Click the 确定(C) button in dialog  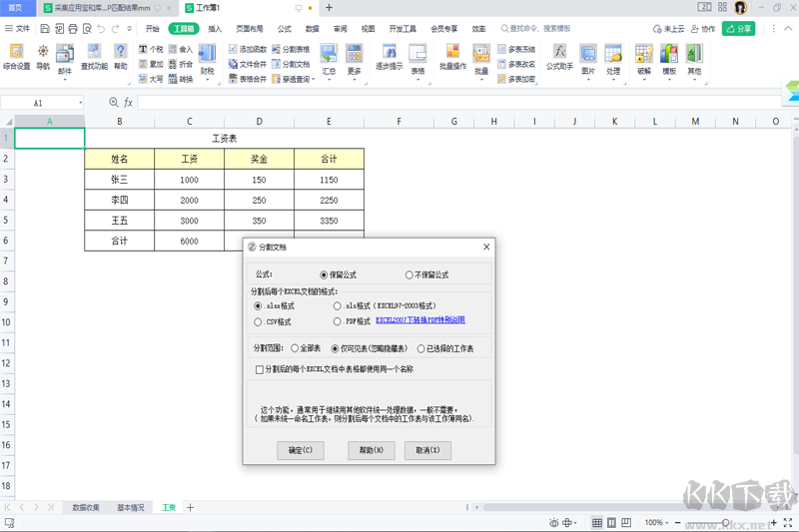click(301, 450)
